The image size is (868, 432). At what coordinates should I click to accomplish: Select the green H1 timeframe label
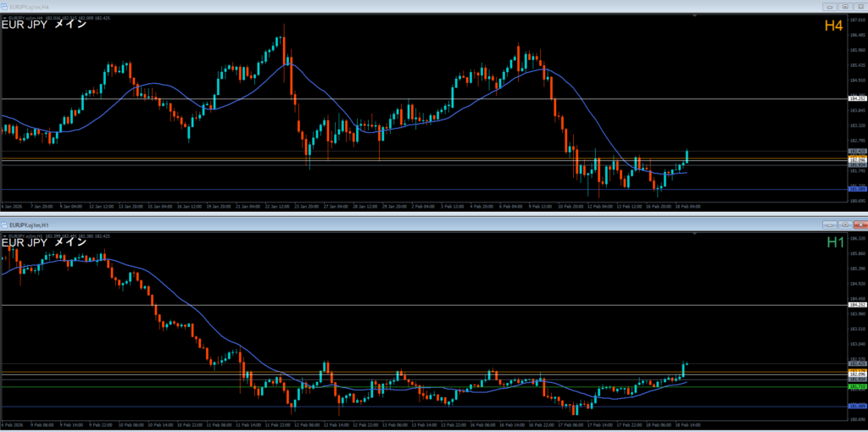834,243
